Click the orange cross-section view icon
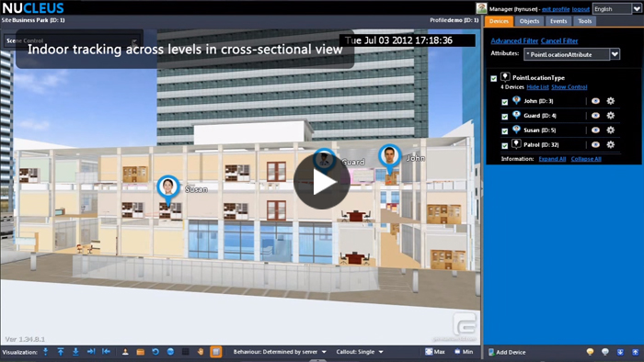Image resolution: width=644 pixels, height=362 pixels. (216, 352)
